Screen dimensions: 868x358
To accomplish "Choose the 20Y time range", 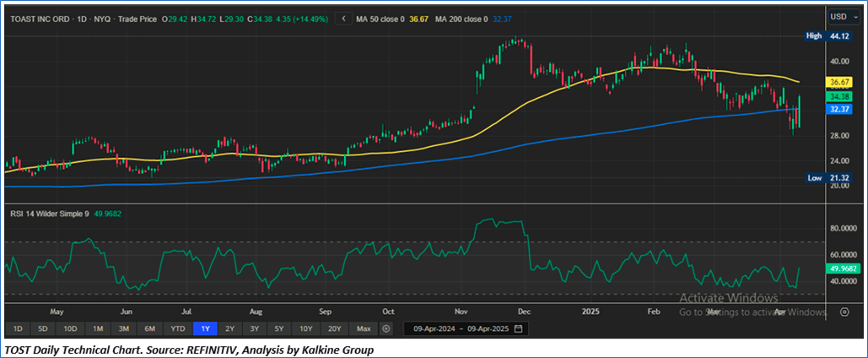I will tap(334, 329).
